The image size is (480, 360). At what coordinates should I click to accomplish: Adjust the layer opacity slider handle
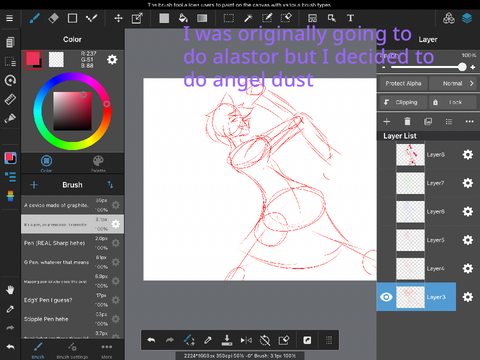pyautogui.click(x=462, y=67)
